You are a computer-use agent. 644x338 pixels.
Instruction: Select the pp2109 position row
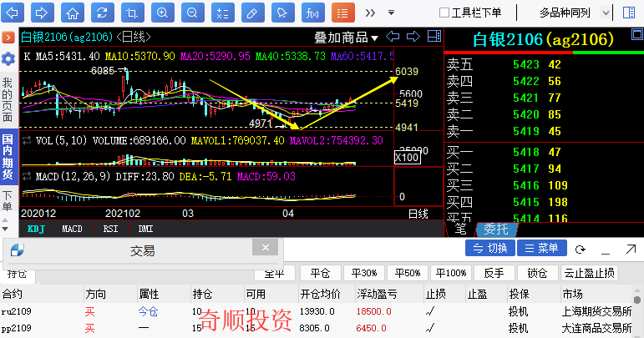point(317,328)
